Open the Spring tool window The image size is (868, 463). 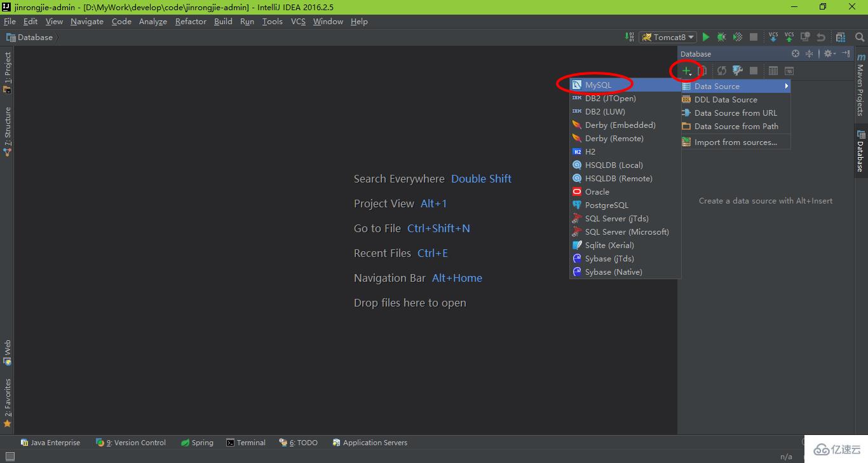[x=197, y=443]
